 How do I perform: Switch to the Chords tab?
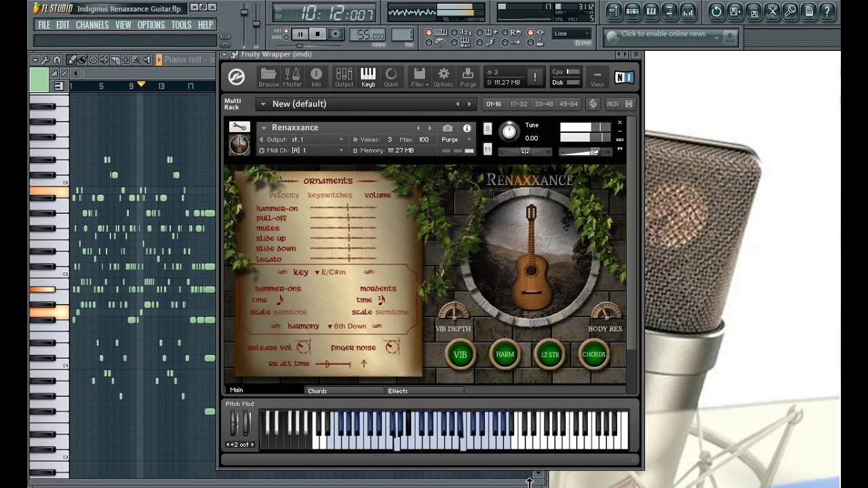pos(344,391)
